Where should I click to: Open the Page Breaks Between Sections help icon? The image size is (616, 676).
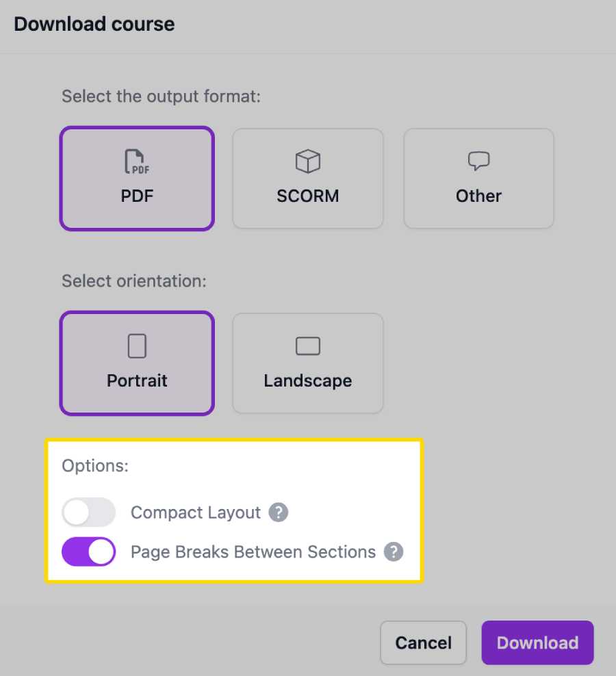[x=394, y=552]
